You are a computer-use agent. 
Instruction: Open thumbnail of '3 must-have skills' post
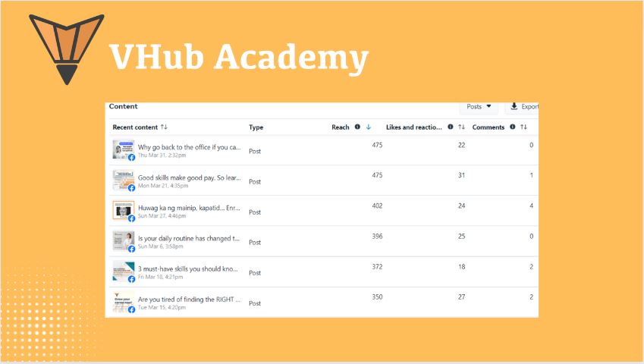123,271
